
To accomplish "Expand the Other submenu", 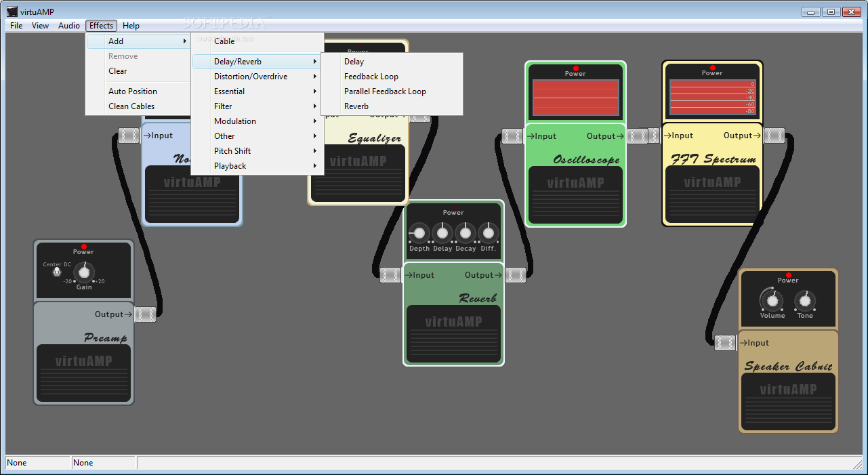I will 257,136.
